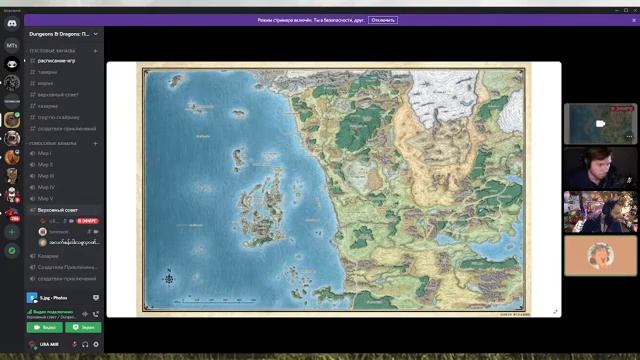The image size is (640, 360).
Task: Open Explore Public Servers compass
Action: pos(12,251)
